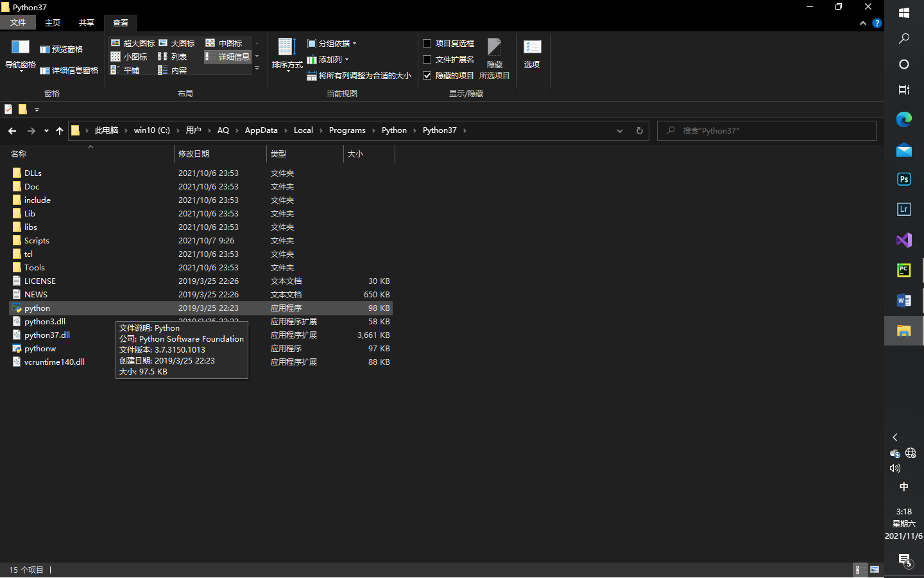Select vcruntime140.dll file
This screenshot has width=924, height=578.
201,362
